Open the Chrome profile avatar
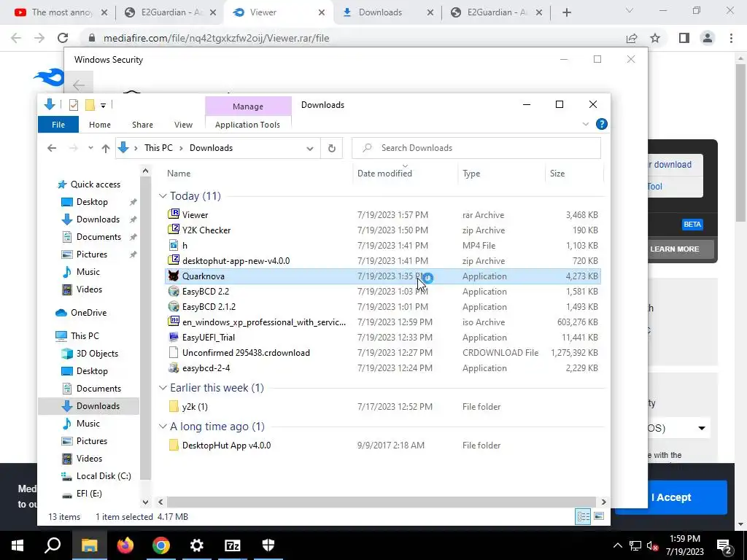 point(708,38)
